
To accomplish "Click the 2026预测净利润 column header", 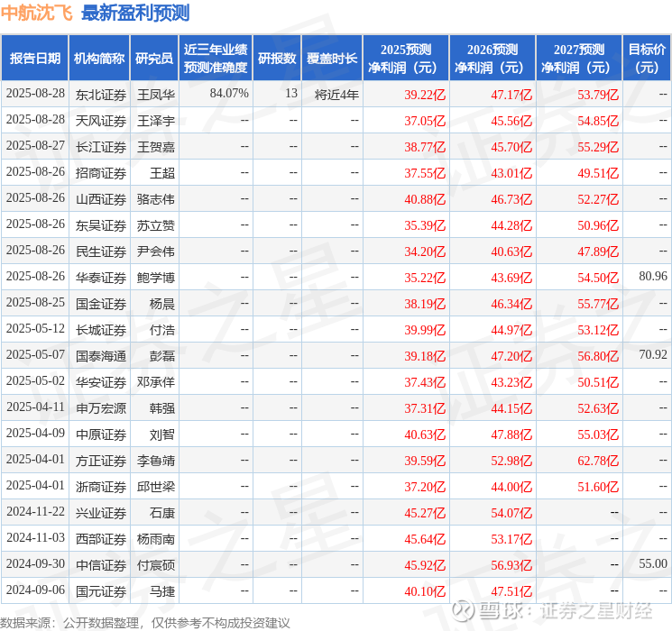I will click(x=492, y=59).
